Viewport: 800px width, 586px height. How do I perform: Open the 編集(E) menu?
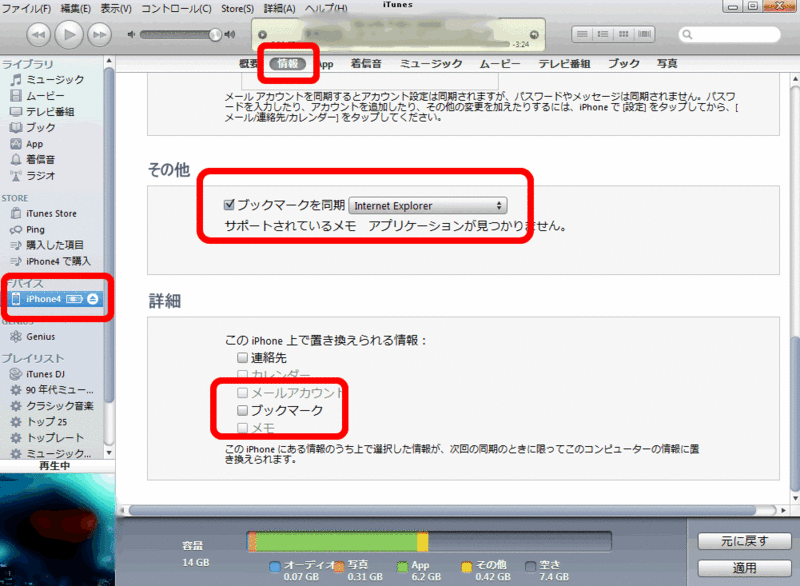click(76, 8)
